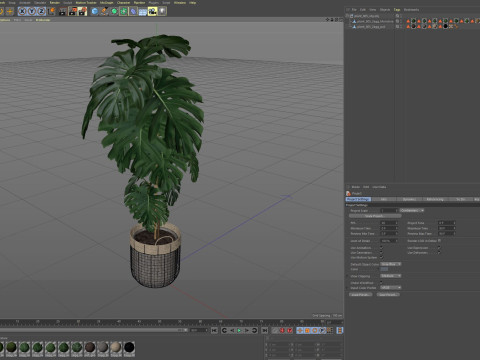480x360 pixels.
Task: Switch to the Dynamics tab
Action: 409,199
